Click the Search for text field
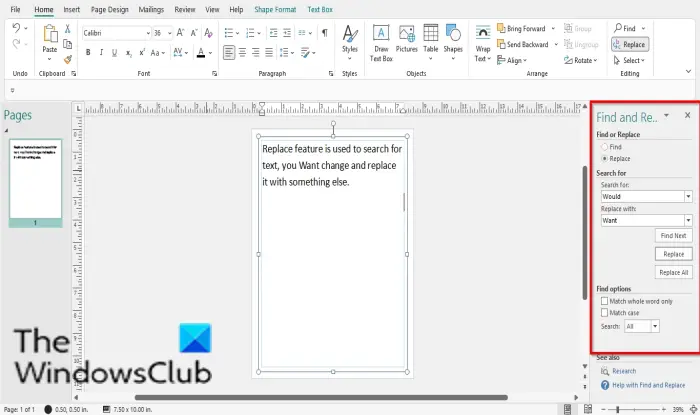This screenshot has width=700, height=415. (x=642, y=196)
